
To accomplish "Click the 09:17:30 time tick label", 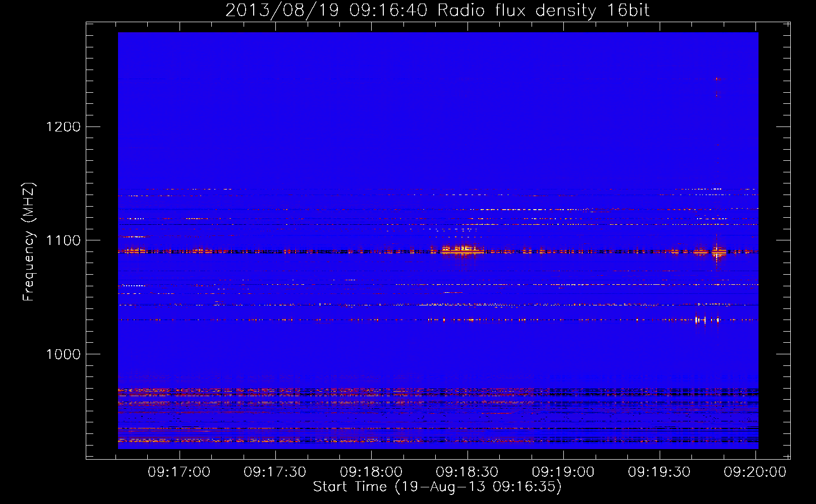I will coord(275,472).
